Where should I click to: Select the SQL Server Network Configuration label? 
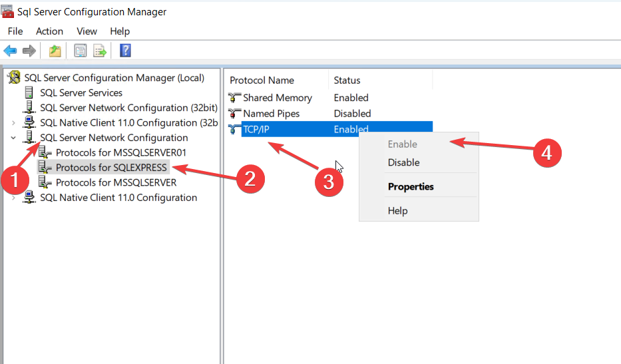pyautogui.click(x=114, y=138)
